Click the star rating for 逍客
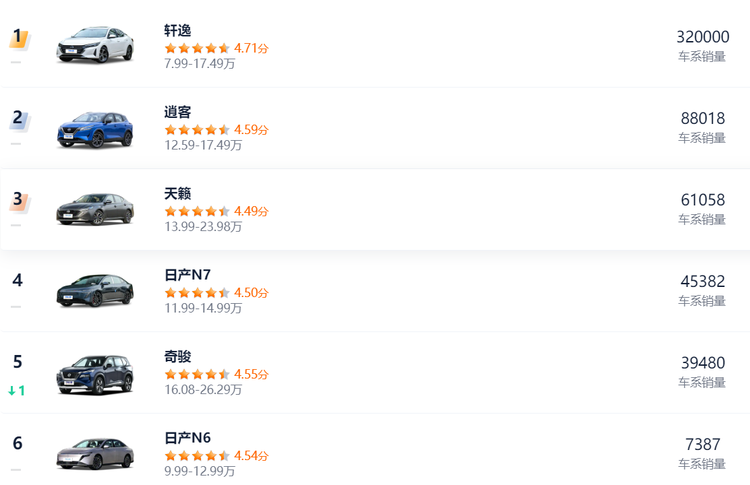Viewport: 750px width, 485px height. click(197, 130)
